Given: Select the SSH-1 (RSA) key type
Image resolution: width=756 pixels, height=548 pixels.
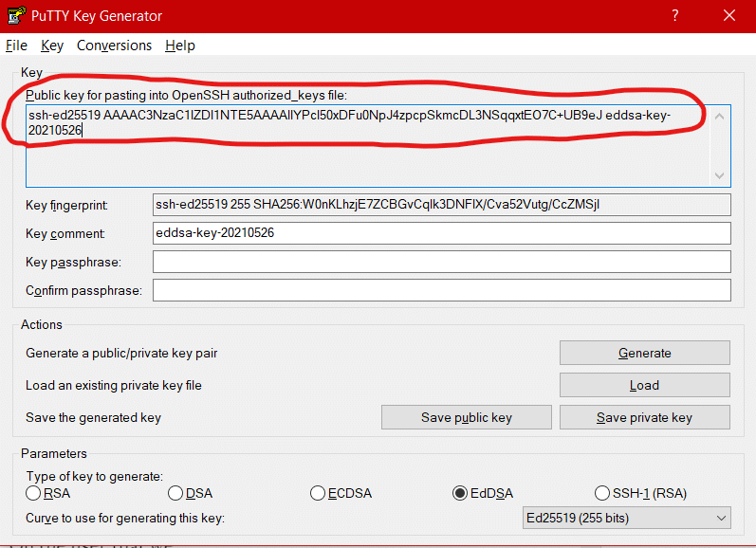Looking at the screenshot, I should (x=641, y=494).
